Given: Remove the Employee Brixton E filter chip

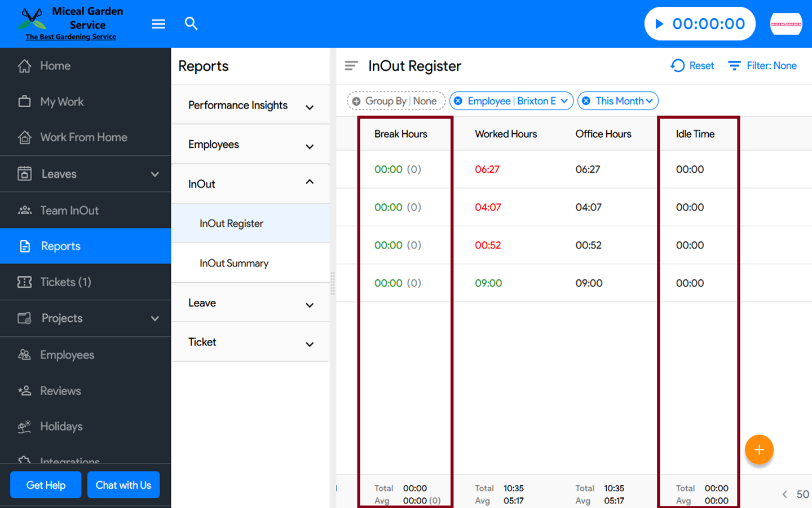Looking at the screenshot, I should pos(458,101).
